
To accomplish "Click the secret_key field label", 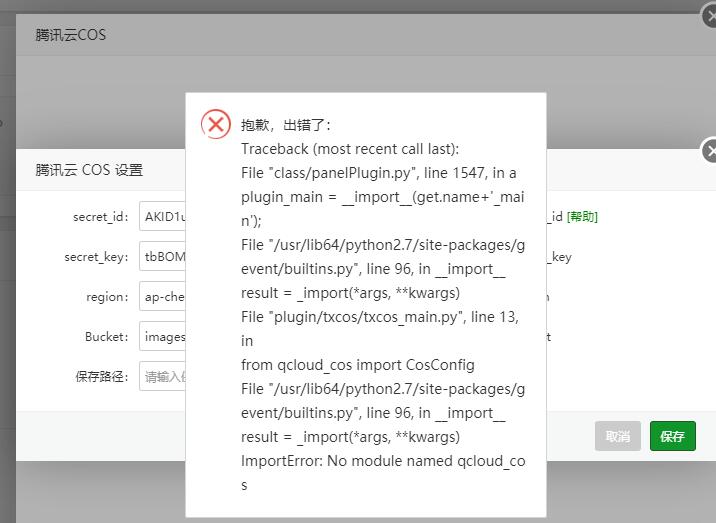I will pyautogui.click(x=96, y=257).
